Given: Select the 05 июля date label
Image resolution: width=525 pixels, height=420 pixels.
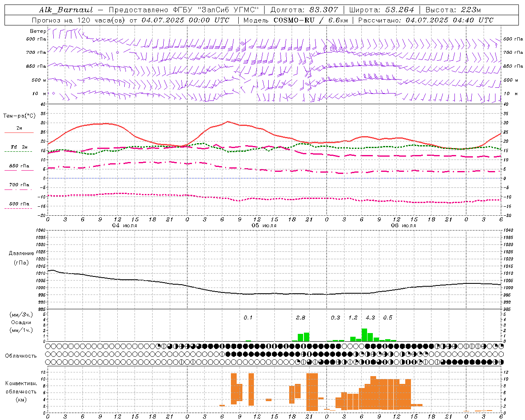Looking at the screenshot, I should 264,226.
